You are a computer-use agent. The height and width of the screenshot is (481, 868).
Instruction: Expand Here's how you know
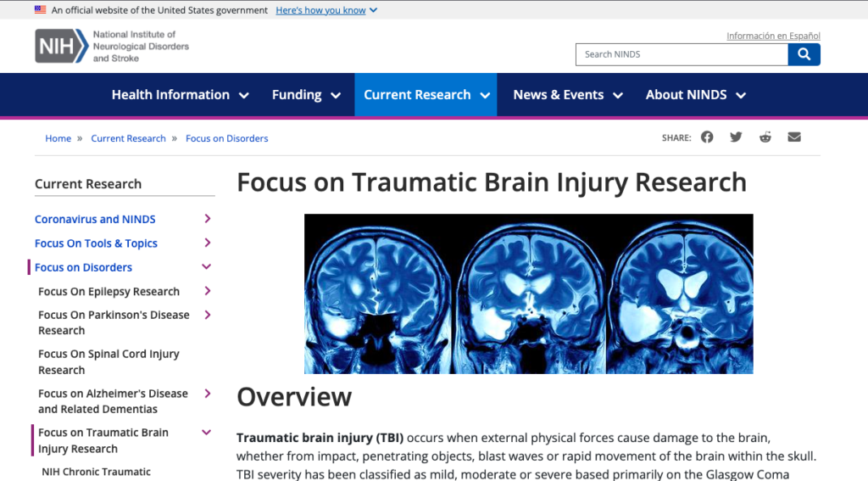326,10
